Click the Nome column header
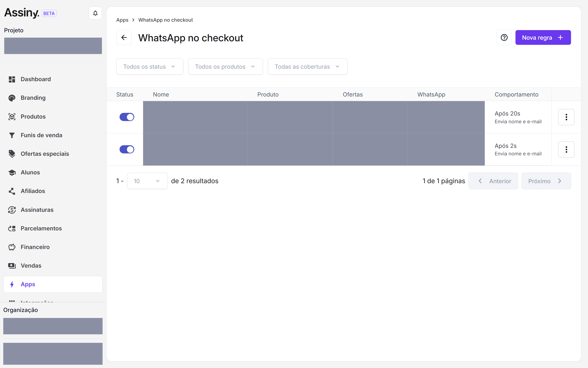The width and height of the screenshot is (588, 368). click(161, 94)
